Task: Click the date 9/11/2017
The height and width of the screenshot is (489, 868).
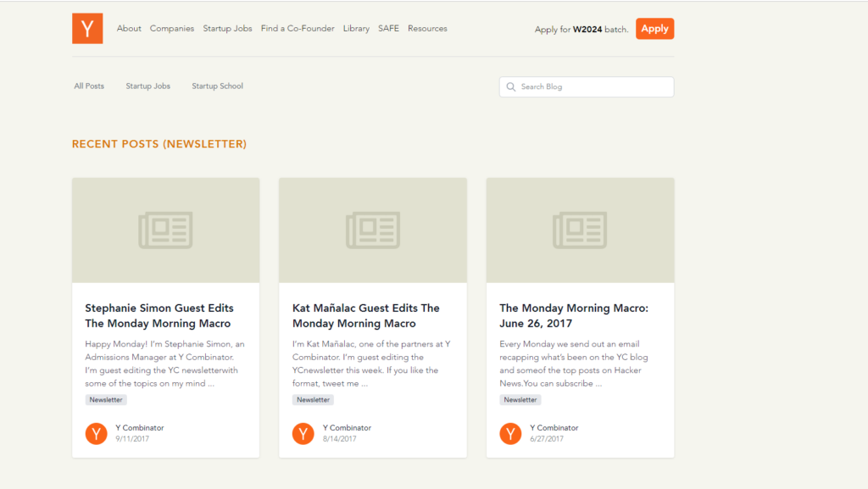Action: click(x=132, y=439)
